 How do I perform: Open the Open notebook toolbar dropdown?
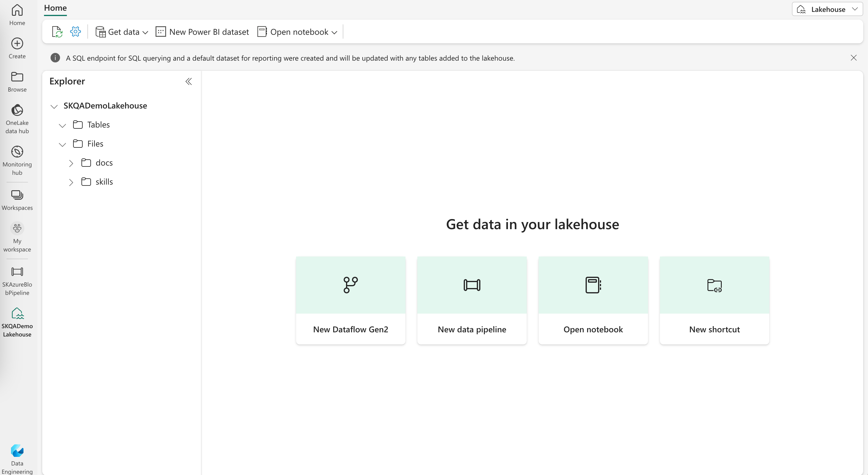click(x=298, y=32)
